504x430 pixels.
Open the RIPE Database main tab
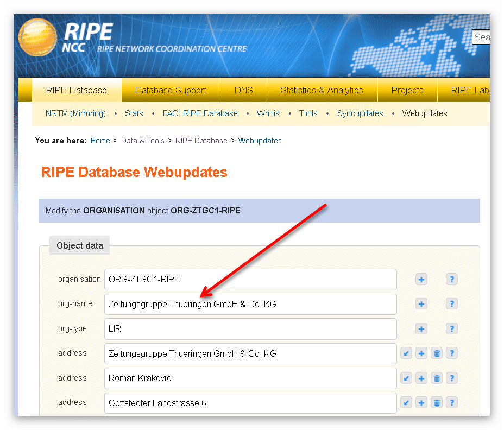click(x=77, y=90)
